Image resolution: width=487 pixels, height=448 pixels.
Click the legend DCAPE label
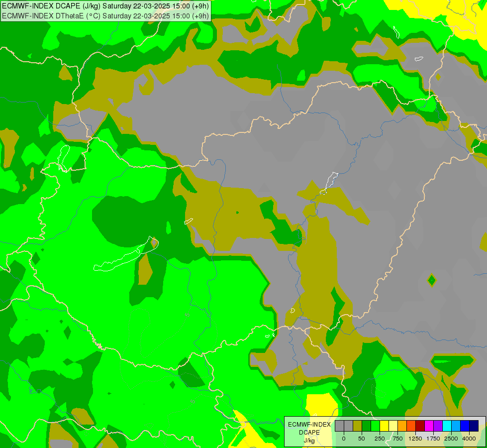coord(309,433)
